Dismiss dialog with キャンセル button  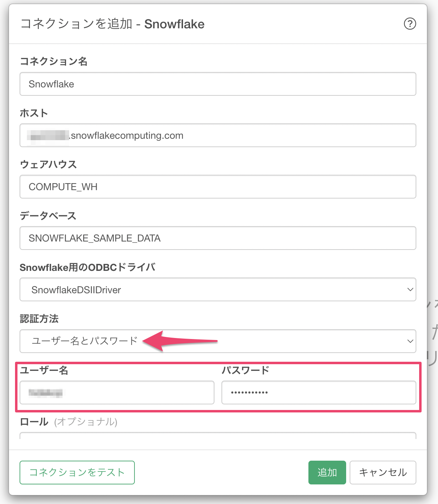pos(383,473)
